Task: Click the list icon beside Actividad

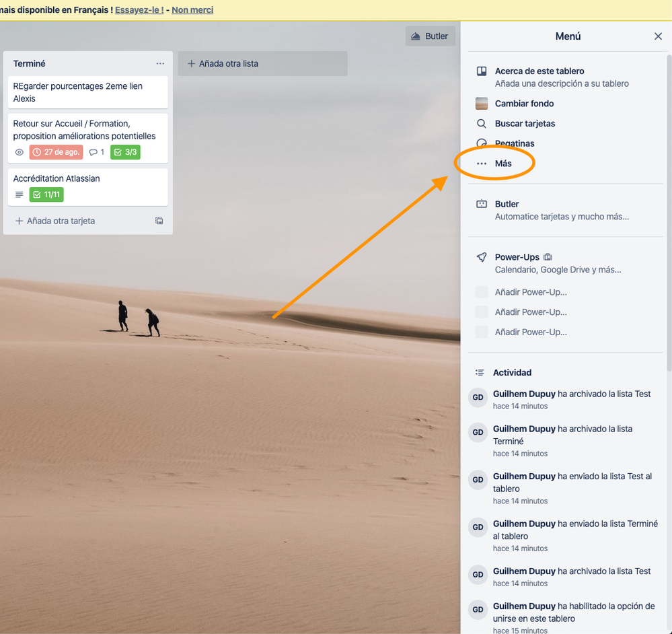Action: pyautogui.click(x=480, y=372)
